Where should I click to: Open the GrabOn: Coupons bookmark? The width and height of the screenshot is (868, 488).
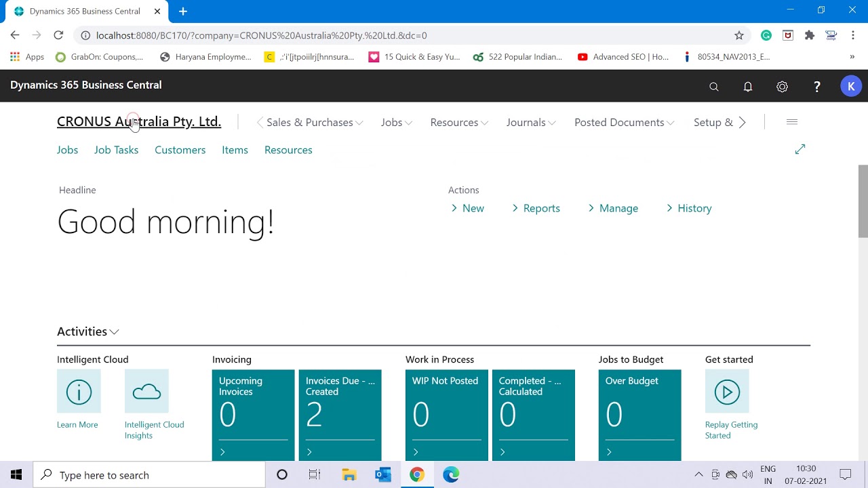pyautogui.click(x=100, y=57)
